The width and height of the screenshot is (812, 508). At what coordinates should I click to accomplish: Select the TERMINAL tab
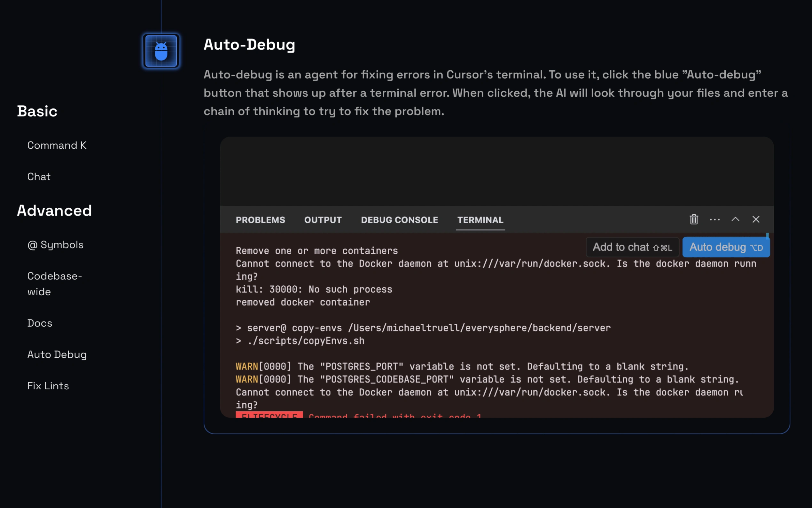tap(480, 220)
